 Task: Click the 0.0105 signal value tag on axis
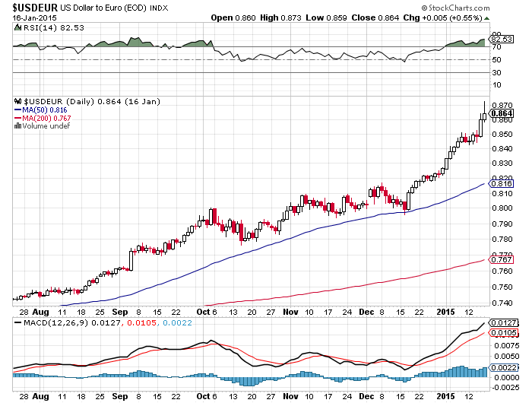tap(504, 333)
